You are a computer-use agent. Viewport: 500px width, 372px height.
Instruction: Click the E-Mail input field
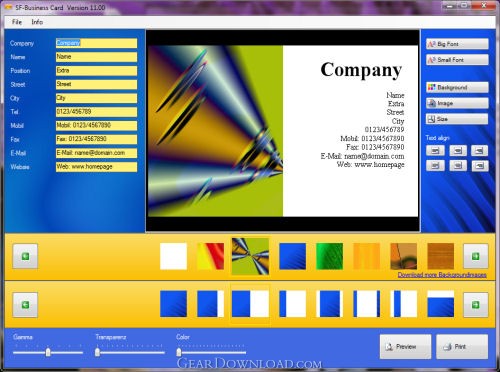(96, 153)
